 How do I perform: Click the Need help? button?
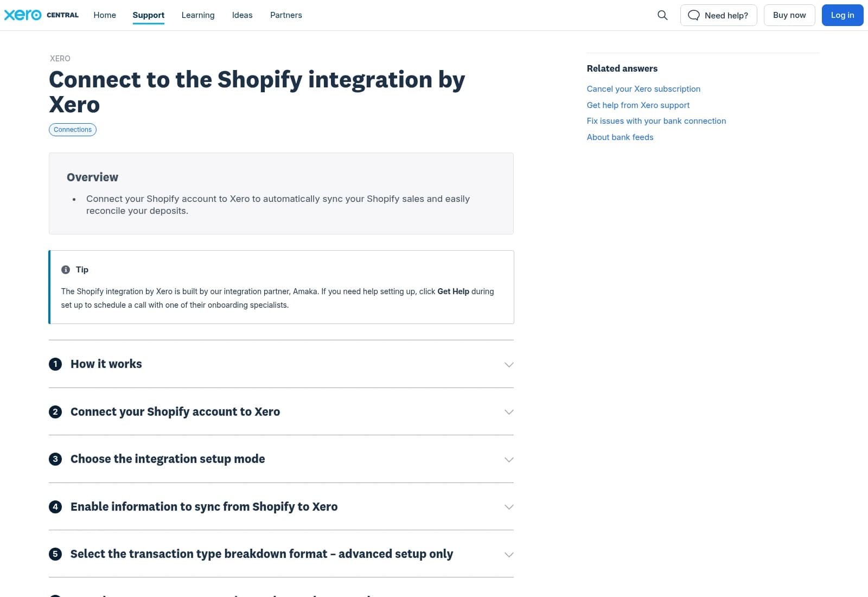719,15
